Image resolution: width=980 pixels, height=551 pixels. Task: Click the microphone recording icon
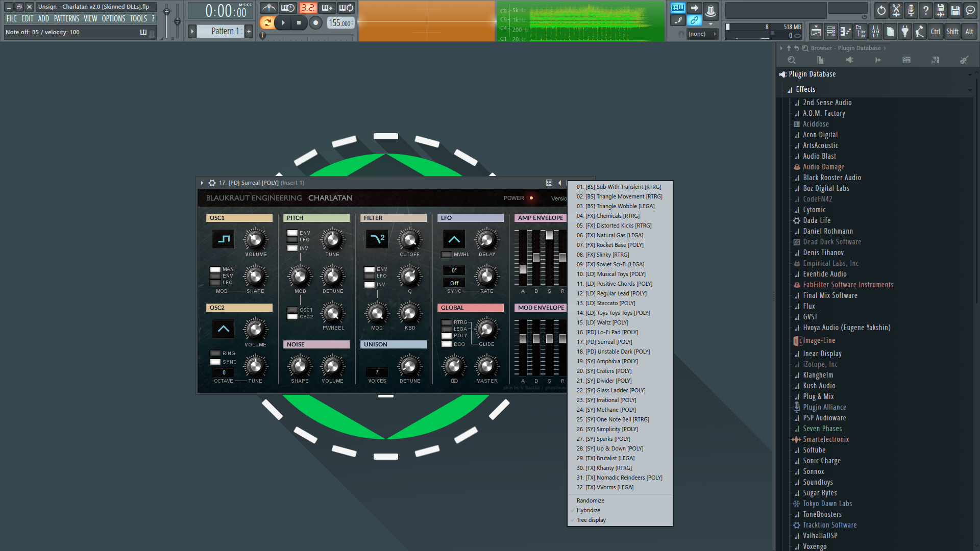911,10
